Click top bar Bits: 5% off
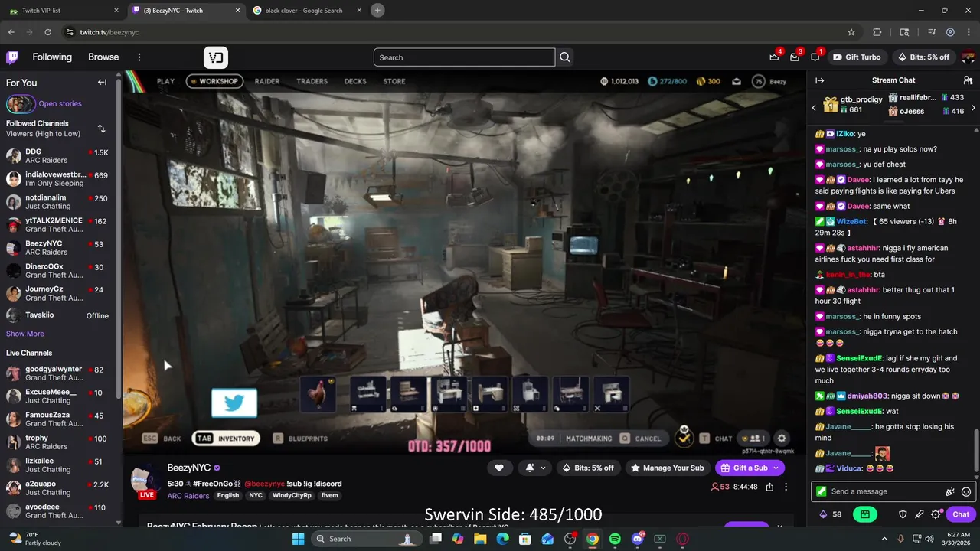The image size is (980, 551). 923,57
